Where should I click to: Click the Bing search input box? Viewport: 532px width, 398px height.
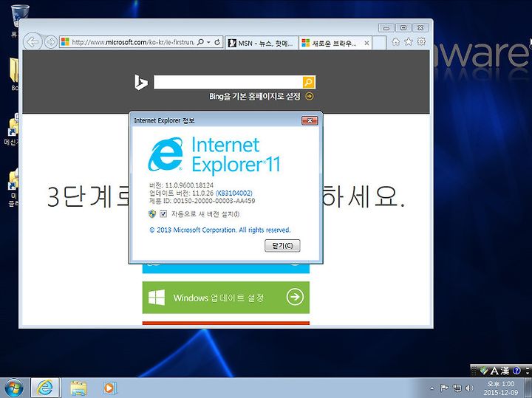tap(228, 83)
